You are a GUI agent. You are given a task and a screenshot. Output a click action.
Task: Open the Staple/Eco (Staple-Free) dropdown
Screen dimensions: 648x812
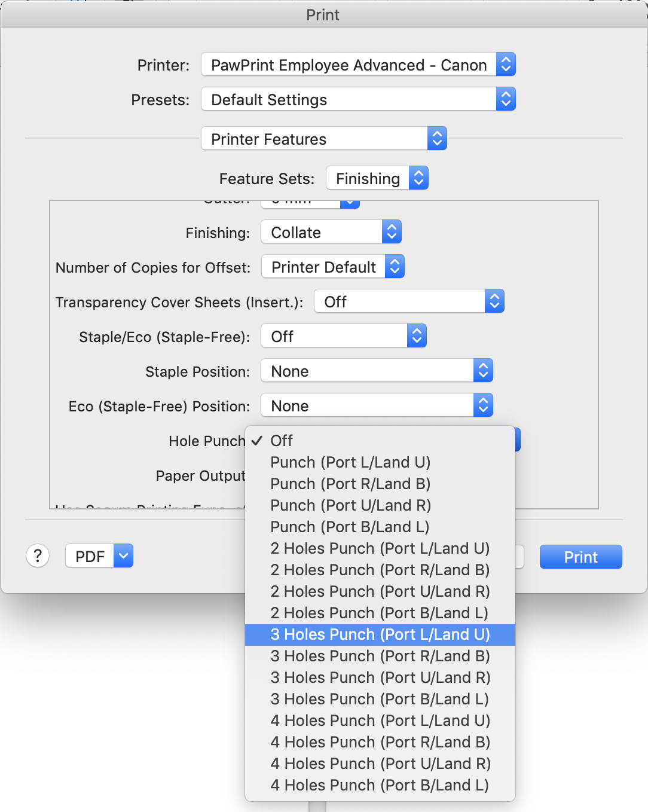344,336
